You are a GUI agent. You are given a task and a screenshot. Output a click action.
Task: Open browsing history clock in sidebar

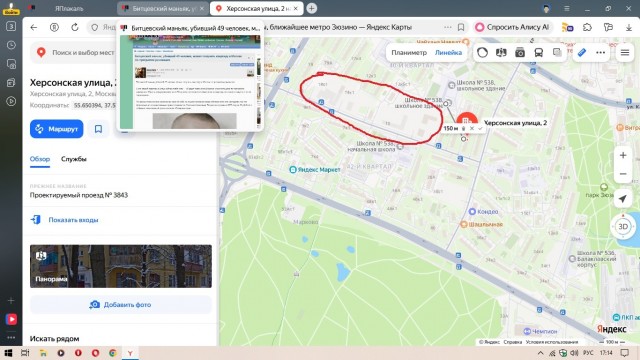[x=11, y=45]
